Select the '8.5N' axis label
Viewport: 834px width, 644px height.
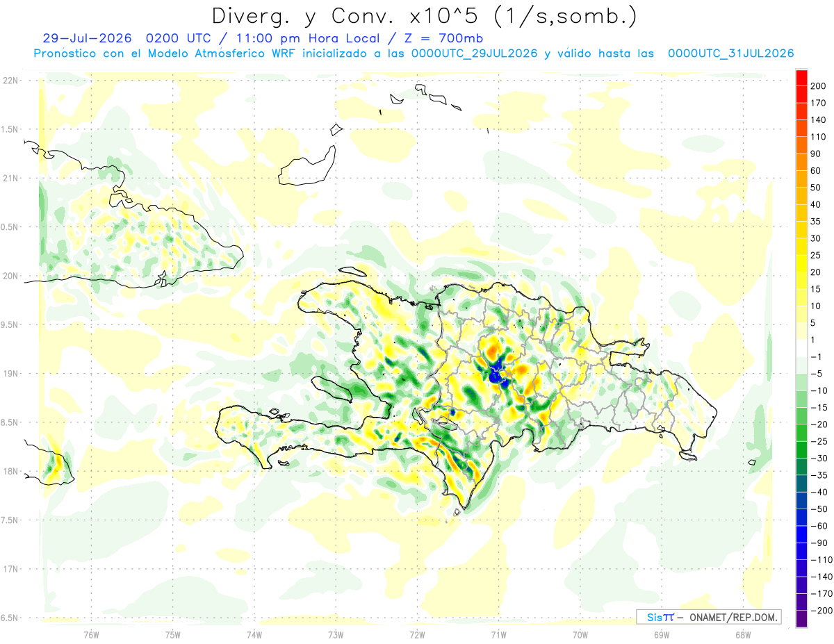10,422
